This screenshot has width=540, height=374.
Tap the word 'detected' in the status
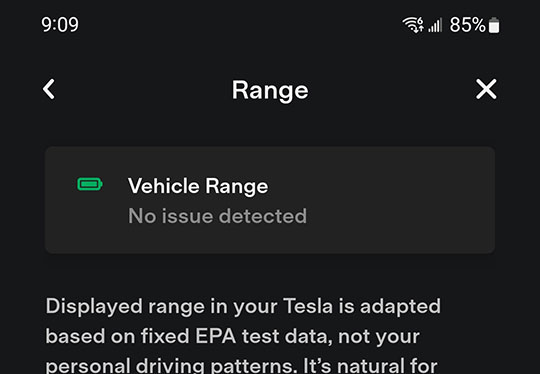pos(263,216)
